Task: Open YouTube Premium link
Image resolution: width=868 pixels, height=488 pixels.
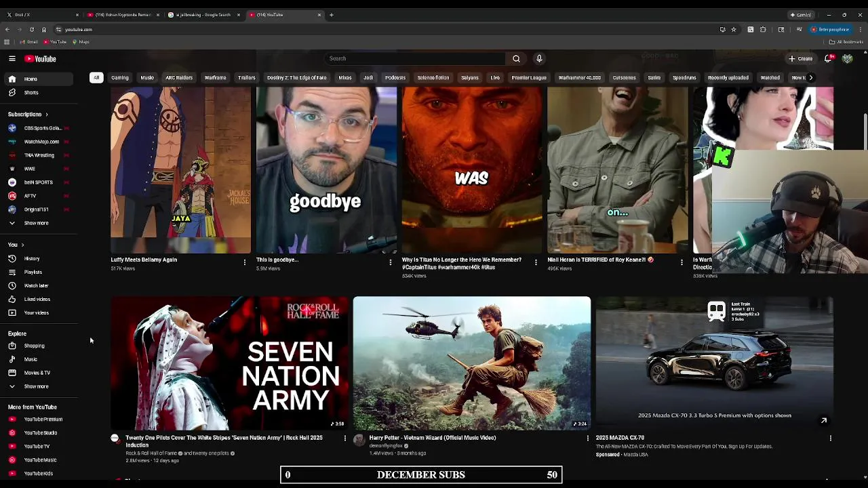Action: coord(43,420)
